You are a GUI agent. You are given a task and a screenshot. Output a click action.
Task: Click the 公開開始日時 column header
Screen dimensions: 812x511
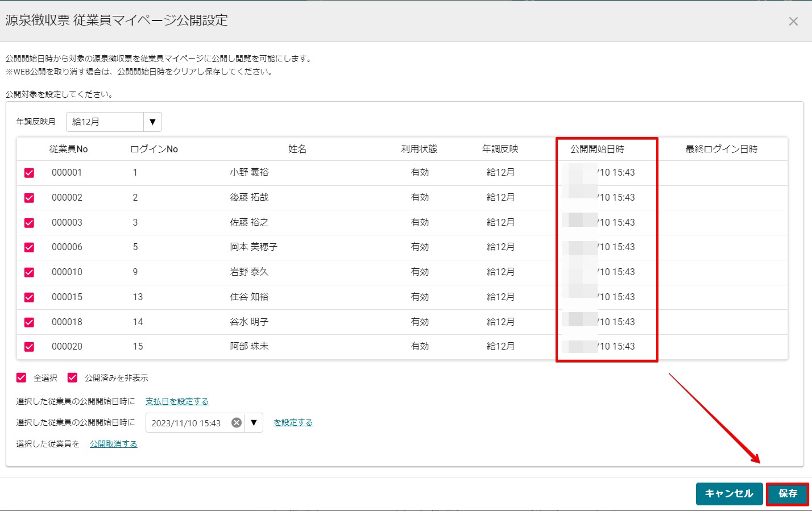597,149
